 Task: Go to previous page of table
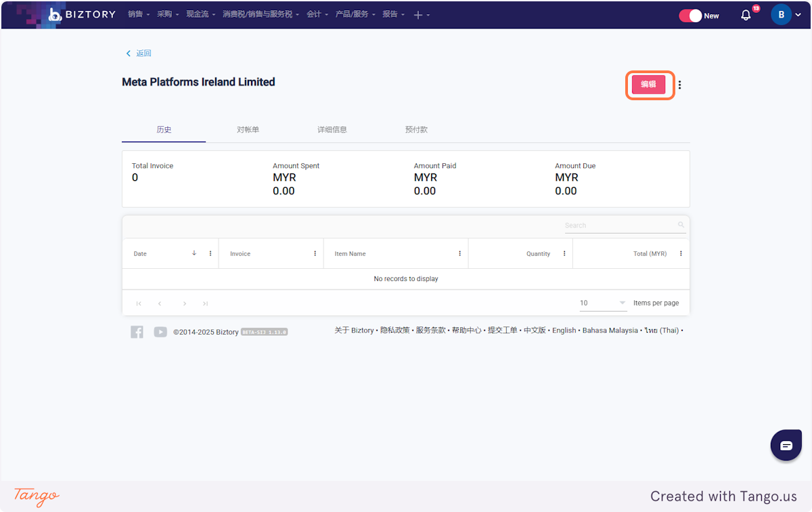[x=160, y=303]
